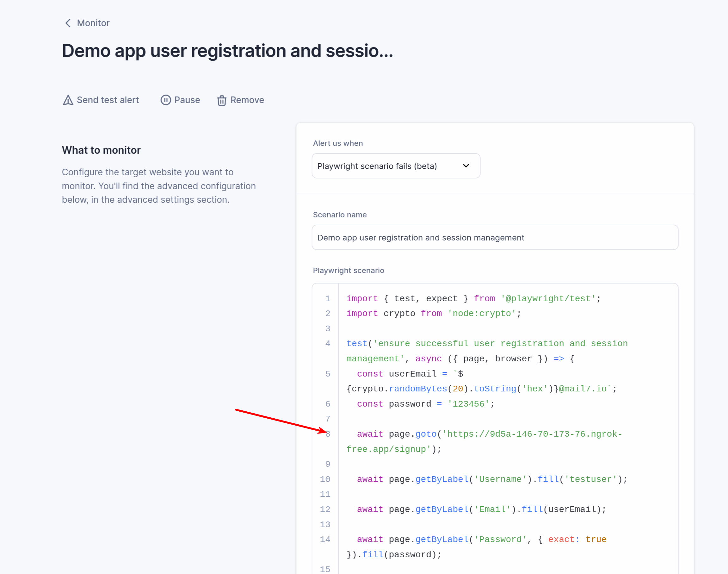
Task: Click Send test alert button
Action: 101,100
